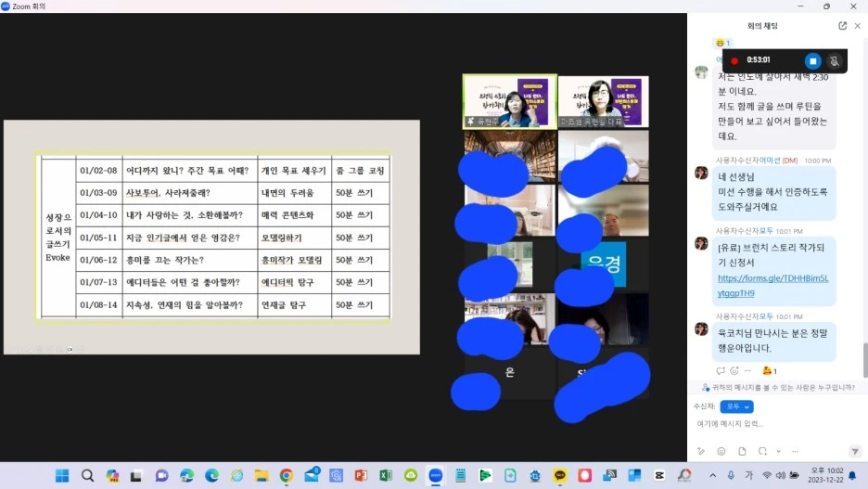
Task: Select the highlighted speaker video thumbnail
Action: (x=510, y=101)
